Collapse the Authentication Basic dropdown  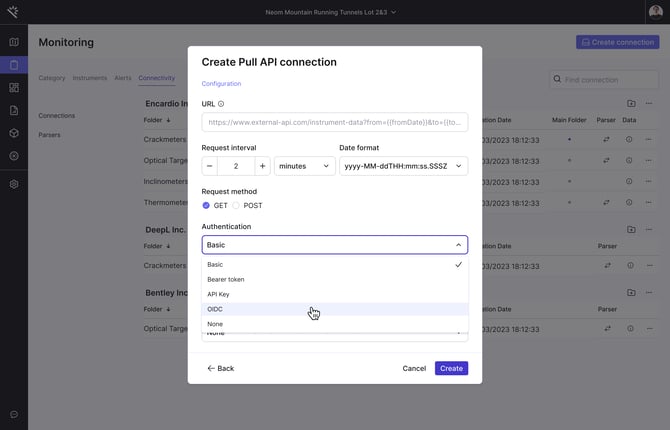(335, 245)
